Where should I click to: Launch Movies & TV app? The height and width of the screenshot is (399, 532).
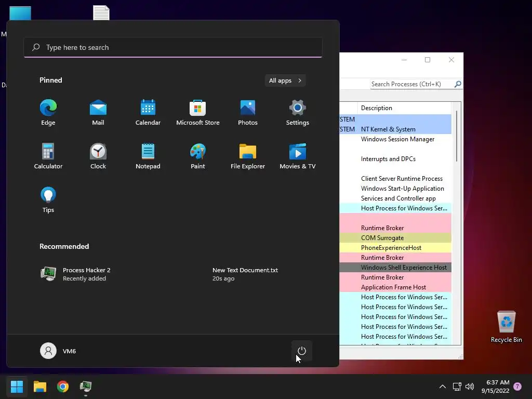click(x=298, y=156)
